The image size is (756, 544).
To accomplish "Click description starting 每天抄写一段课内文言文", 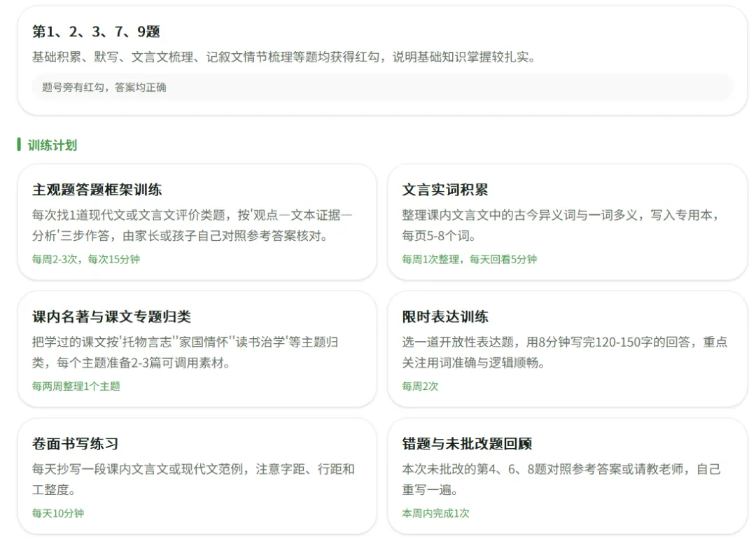I will pyautogui.click(x=193, y=479).
